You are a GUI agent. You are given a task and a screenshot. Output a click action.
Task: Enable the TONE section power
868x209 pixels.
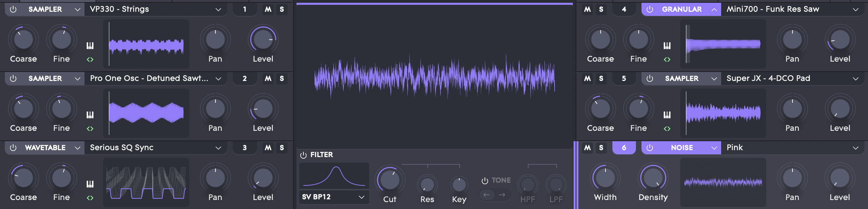(x=485, y=181)
